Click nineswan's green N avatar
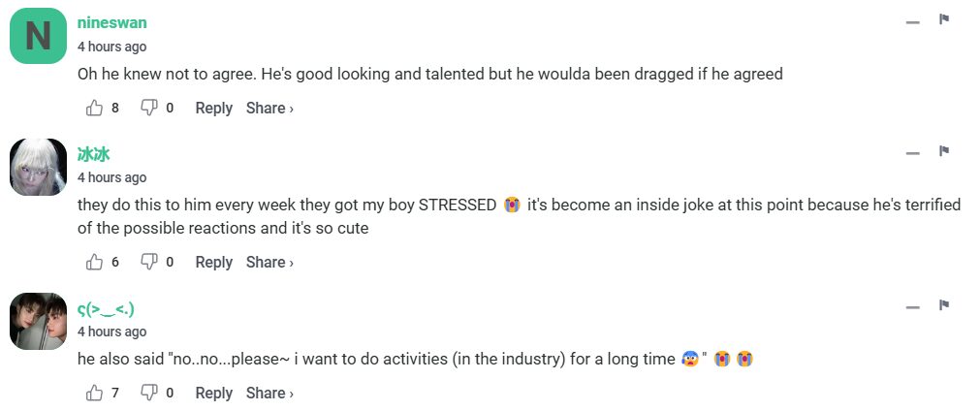980x411 pixels. pos(38,37)
